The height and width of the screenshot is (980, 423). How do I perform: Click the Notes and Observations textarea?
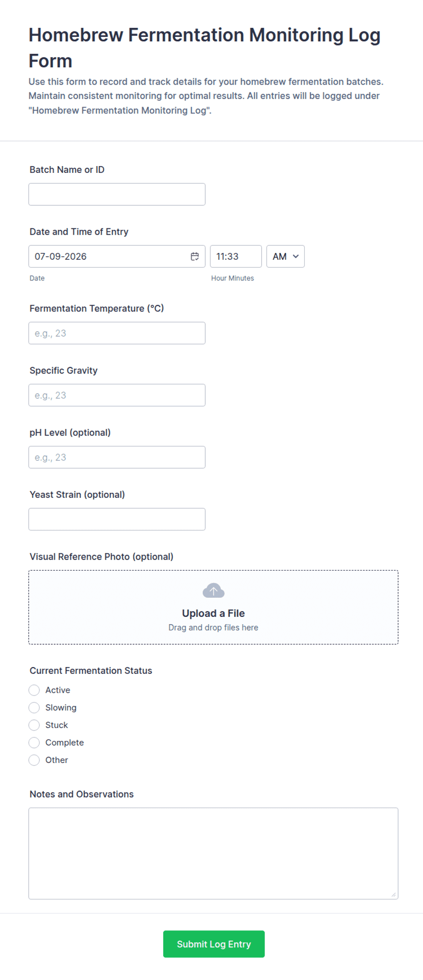click(213, 854)
